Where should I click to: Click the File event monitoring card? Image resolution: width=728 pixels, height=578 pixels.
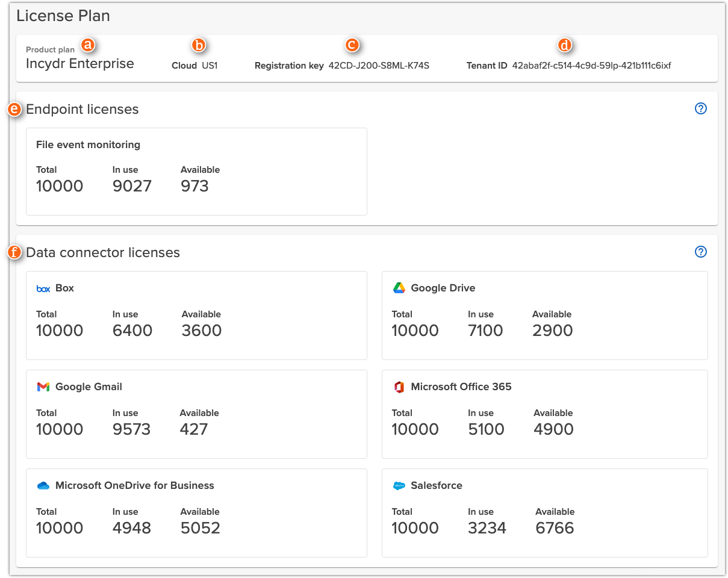tap(196, 171)
